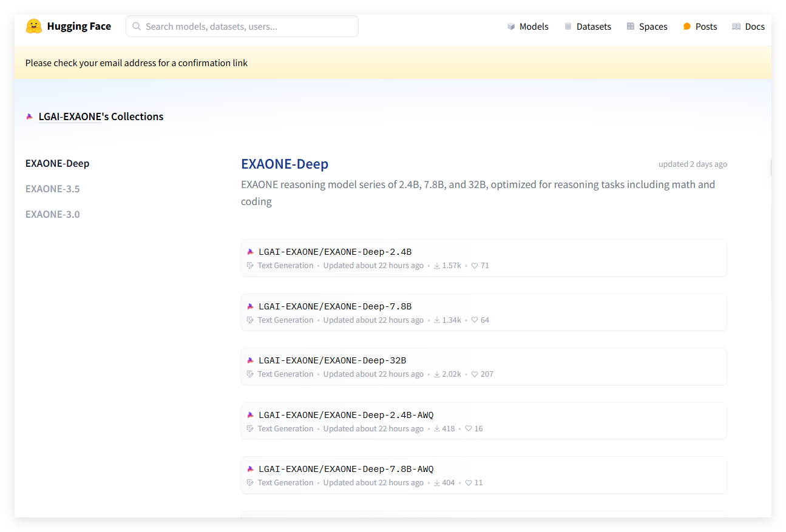Click the heart icon showing 207 likes
The height and width of the screenshot is (532, 786).
click(475, 374)
